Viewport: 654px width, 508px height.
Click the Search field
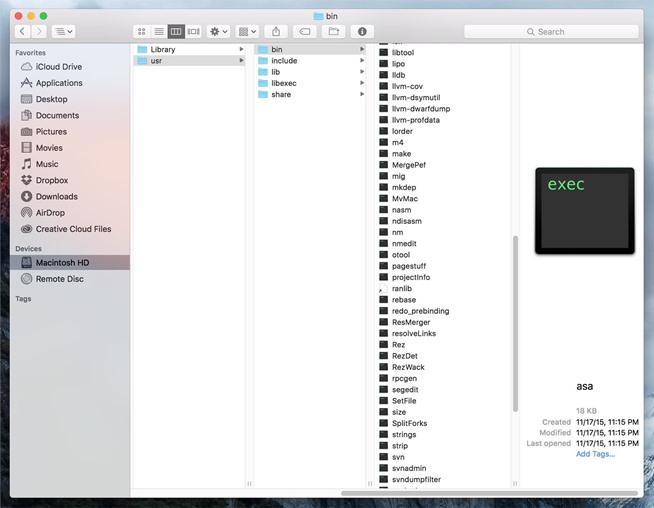point(551,32)
